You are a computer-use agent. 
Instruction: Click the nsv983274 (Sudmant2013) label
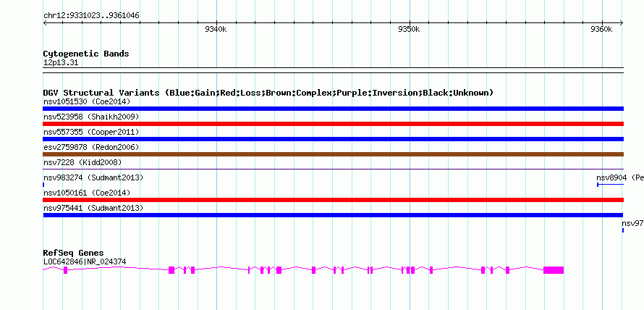[93, 177]
